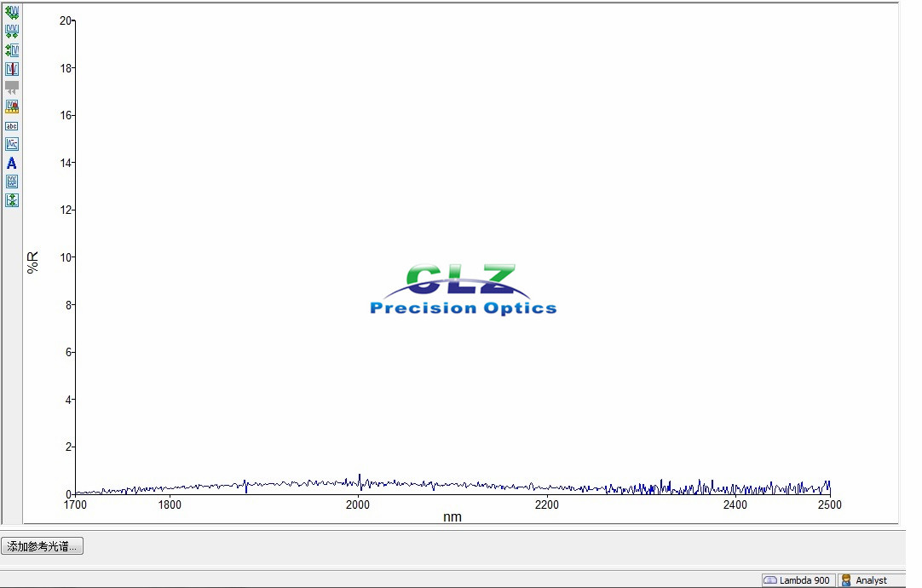Image resolution: width=922 pixels, height=588 pixels.
Task: Click the 1800 tick label on x-axis
Action: (x=170, y=504)
